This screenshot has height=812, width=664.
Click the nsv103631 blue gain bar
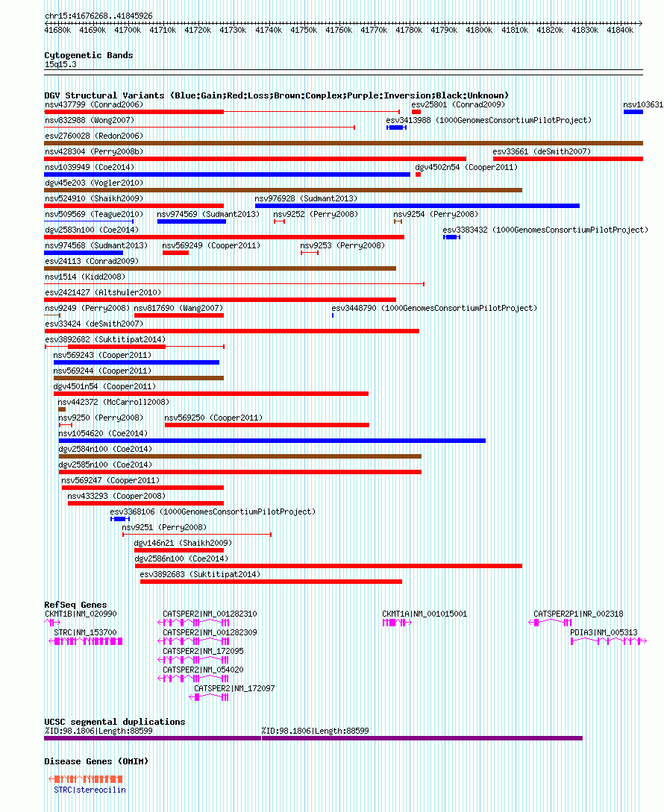(x=633, y=112)
